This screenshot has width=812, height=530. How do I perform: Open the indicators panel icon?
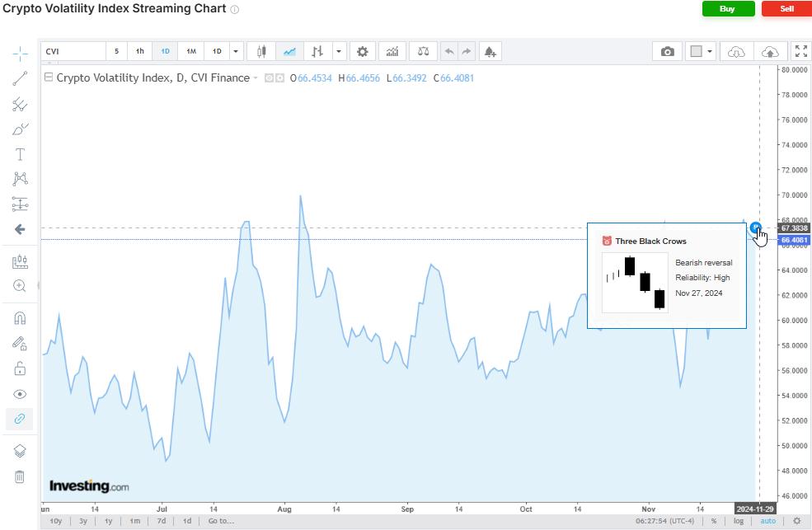(392, 51)
